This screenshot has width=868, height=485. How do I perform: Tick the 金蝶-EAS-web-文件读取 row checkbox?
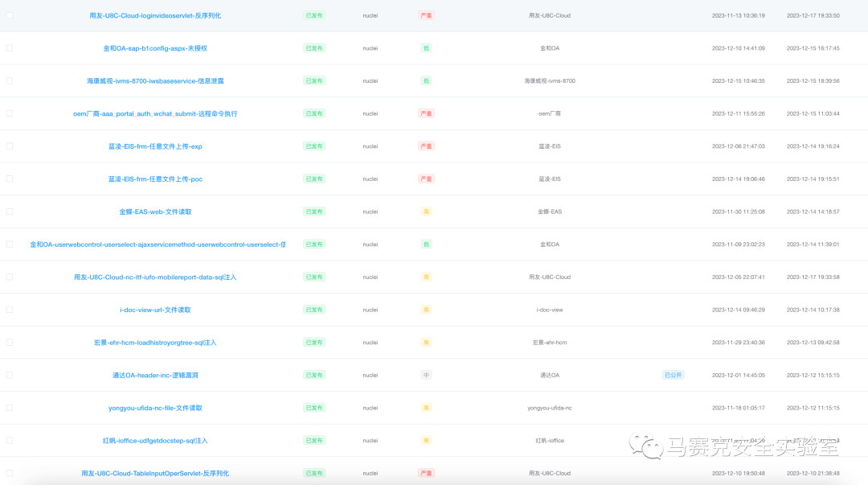[10, 212]
